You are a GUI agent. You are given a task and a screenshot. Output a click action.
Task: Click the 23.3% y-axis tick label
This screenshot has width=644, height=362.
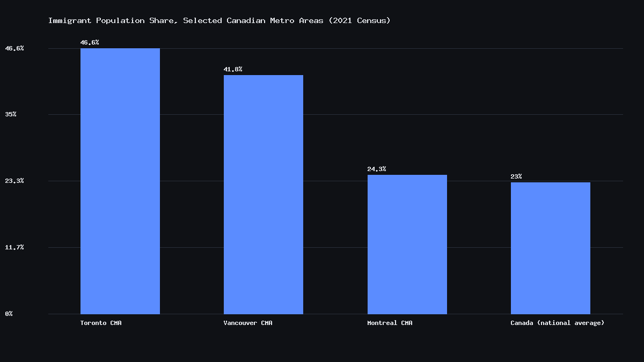click(x=14, y=181)
